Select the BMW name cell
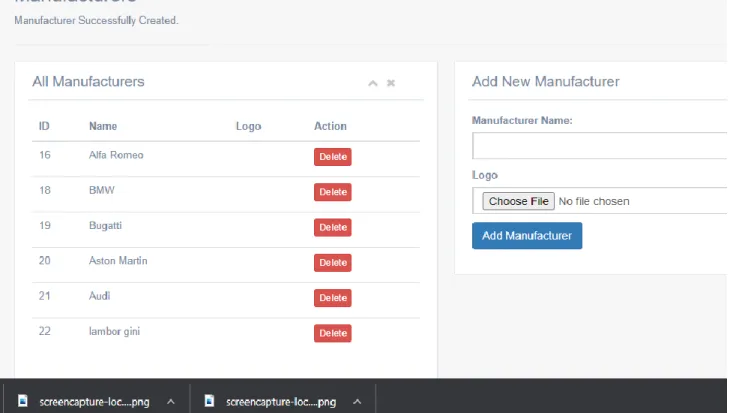Viewport: 730px width, 413px height. pos(101,190)
